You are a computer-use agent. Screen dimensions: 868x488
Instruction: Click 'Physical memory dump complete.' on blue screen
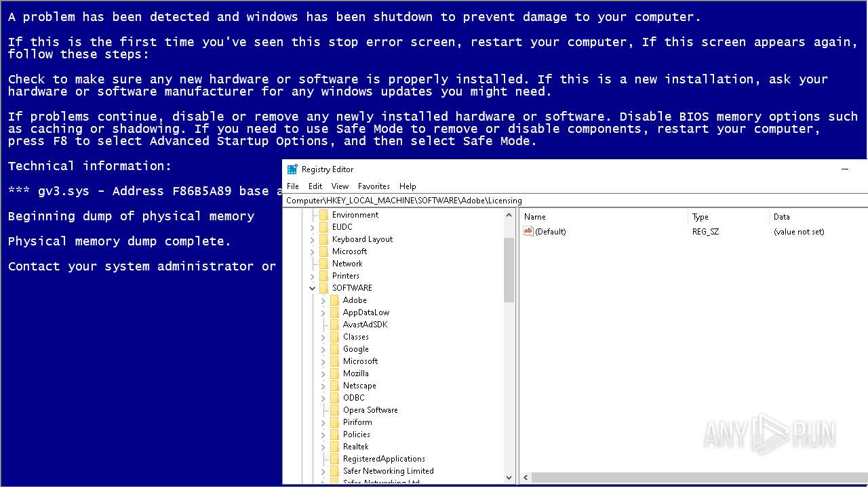point(119,241)
